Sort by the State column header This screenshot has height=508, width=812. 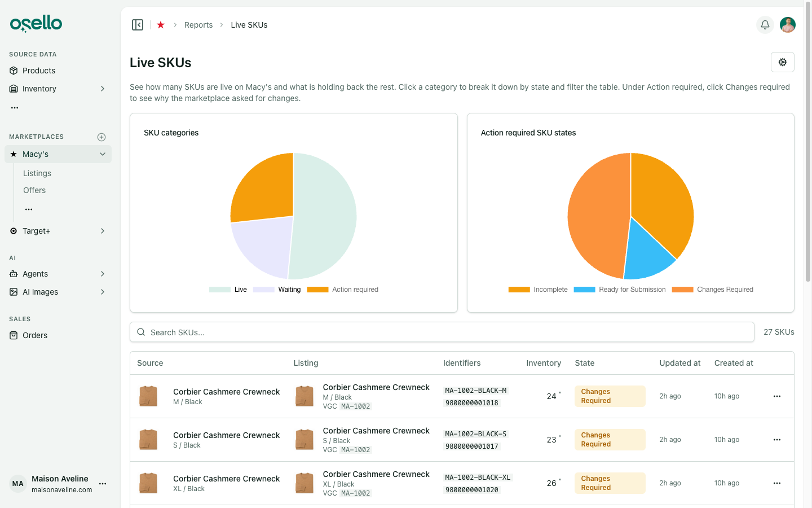(x=585, y=363)
